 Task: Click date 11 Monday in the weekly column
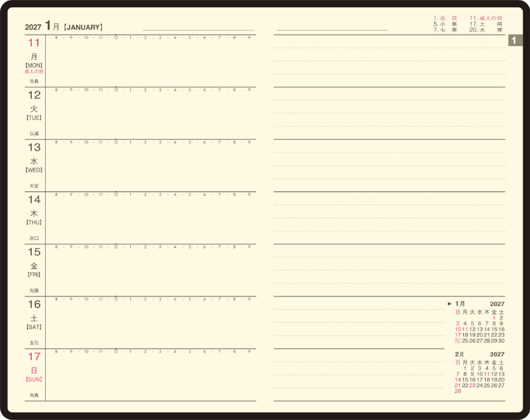(34, 42)
